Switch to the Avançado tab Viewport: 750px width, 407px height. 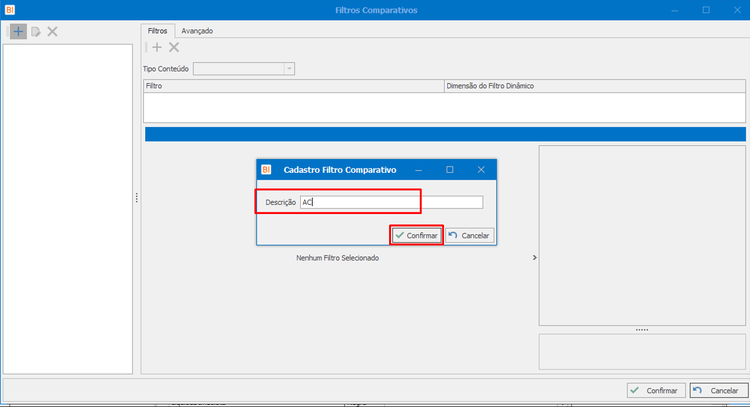coord(197,31)
